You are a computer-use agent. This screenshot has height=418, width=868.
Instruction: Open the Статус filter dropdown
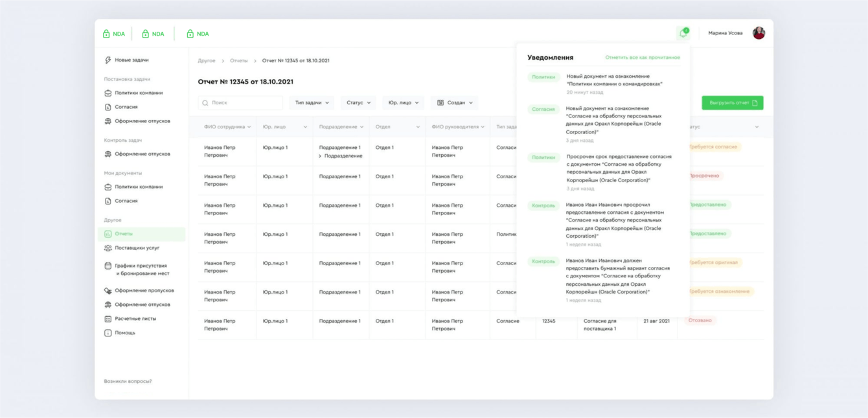pyautogui.click(x=358, y=103)
